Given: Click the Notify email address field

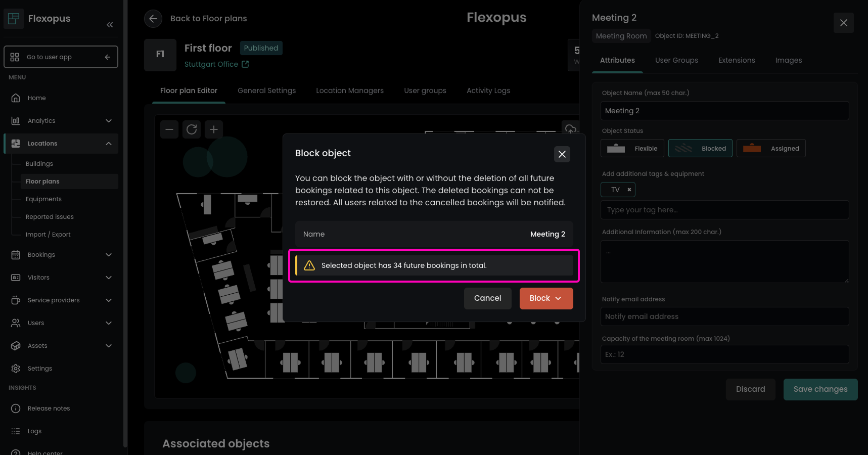Looking at the screenshot, I should 724,316.
